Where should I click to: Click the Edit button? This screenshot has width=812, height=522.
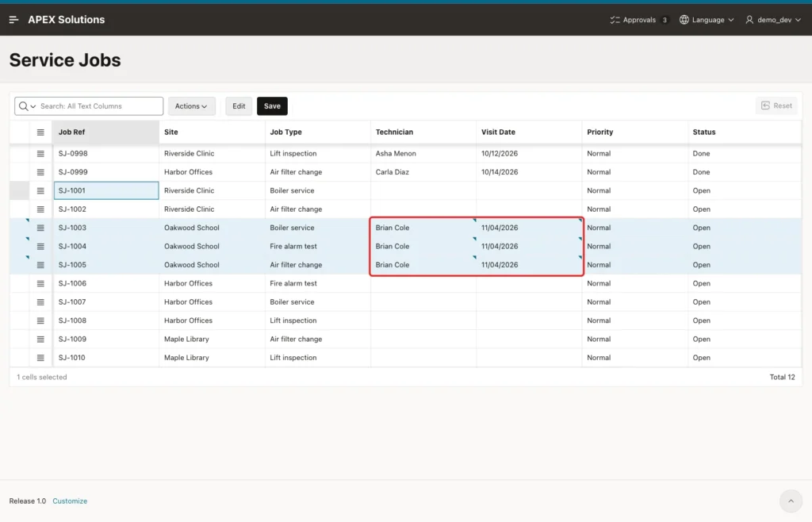click(x=239, y=106)
